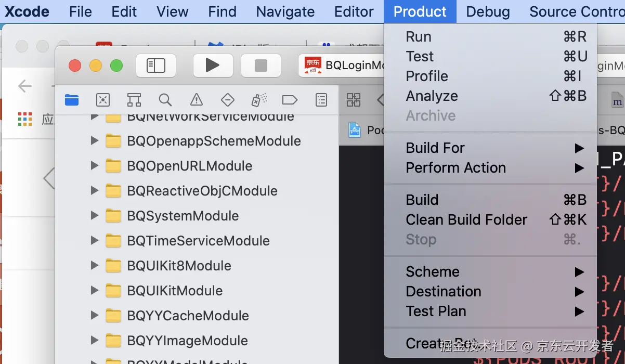Expand the BQOpenURLModule disclosure triangle
Screen dimensions: 625x364
[94, 165]
